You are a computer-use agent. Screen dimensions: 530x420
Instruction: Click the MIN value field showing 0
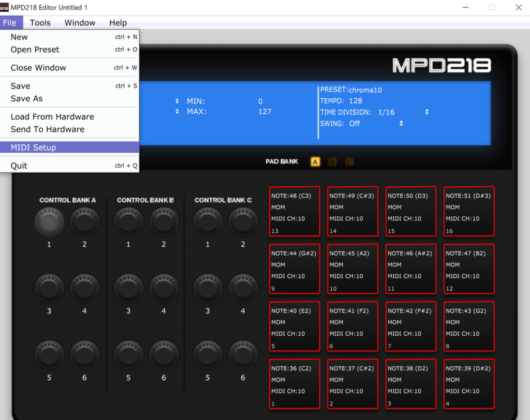[x=260, y=101]
